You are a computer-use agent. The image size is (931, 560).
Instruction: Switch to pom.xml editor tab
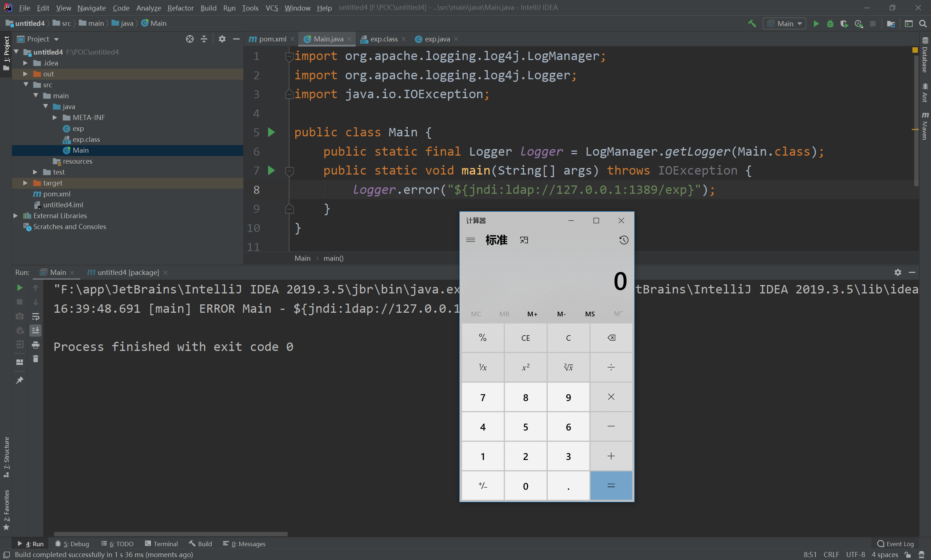pyautogui.click(x=272, y=39)
